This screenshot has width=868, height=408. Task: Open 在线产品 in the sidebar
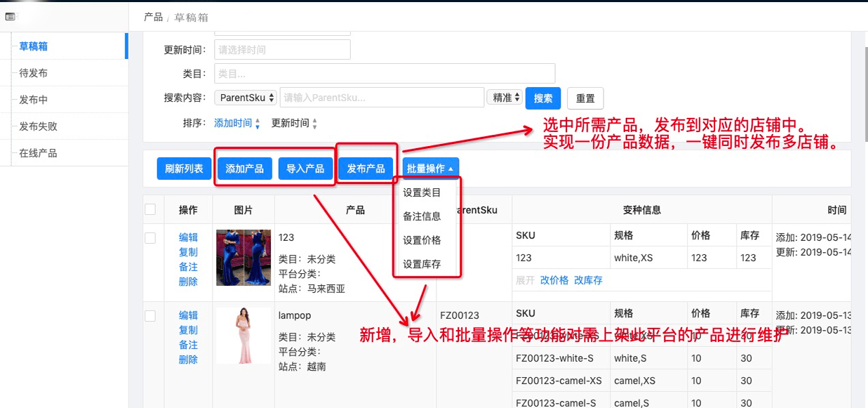pyautogui.click(x=38, y=153)
